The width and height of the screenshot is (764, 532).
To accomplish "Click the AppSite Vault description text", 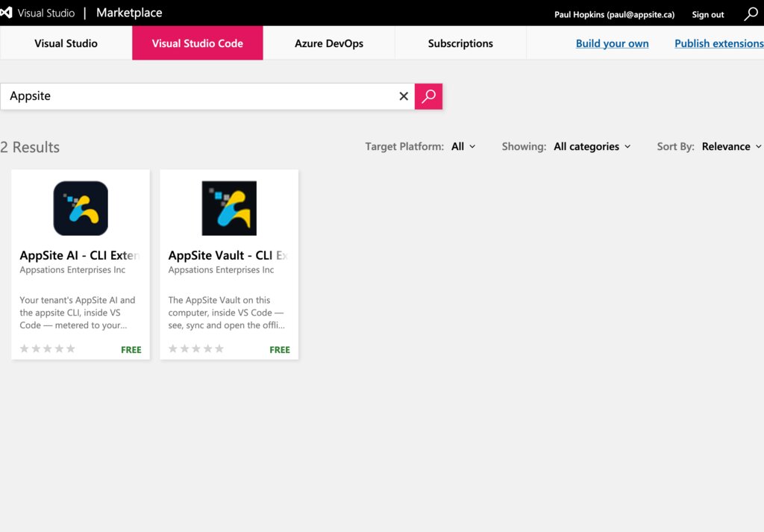I will 227,313.
